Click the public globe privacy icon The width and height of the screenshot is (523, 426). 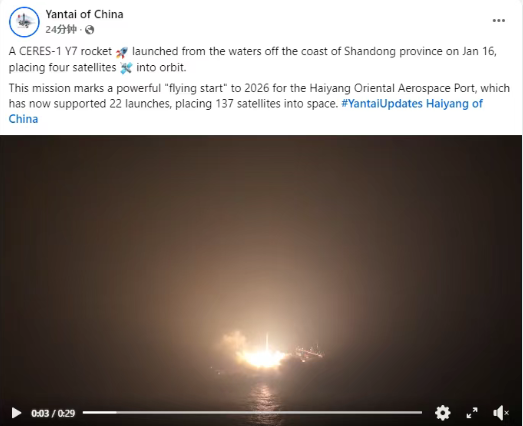point(89,30)
